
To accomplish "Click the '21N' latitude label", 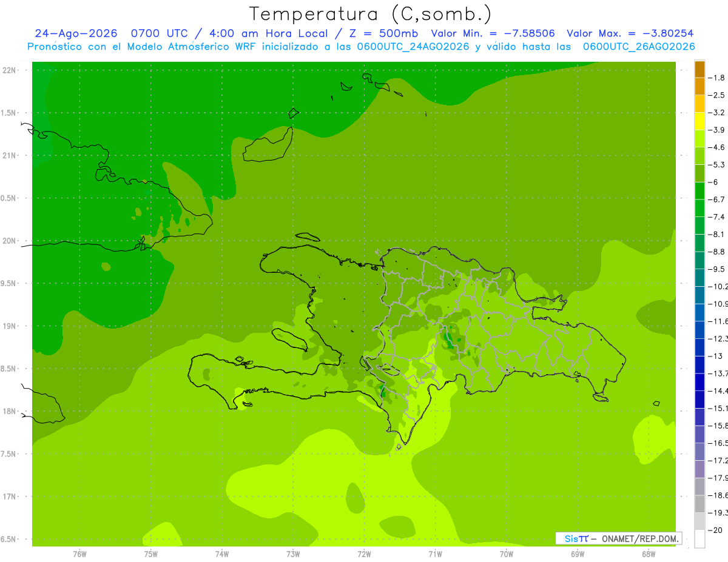I will click(9, 155).
